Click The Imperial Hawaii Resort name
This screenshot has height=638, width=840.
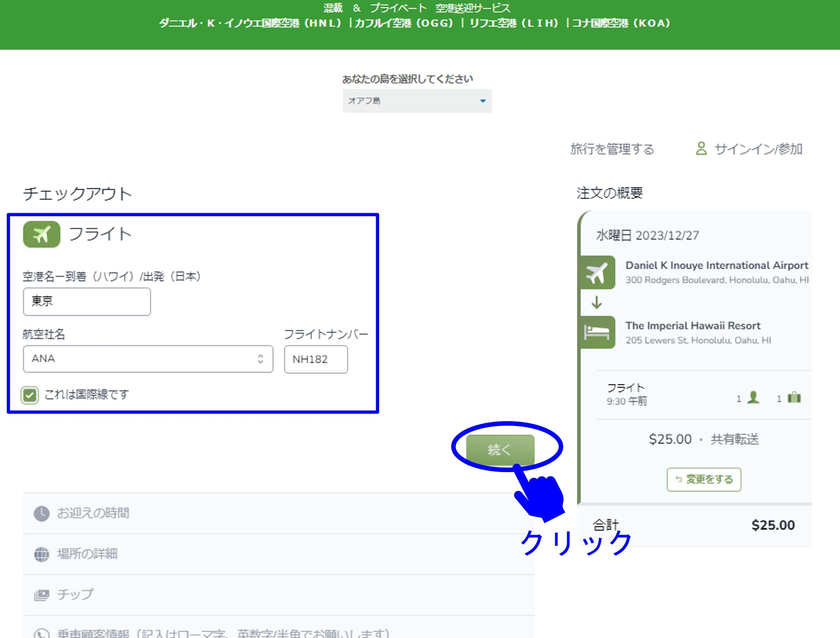[693, 326]
